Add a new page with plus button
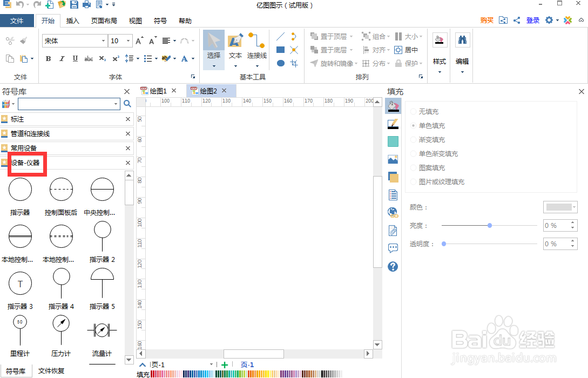588x378 pixels. [x=225, y=365]
